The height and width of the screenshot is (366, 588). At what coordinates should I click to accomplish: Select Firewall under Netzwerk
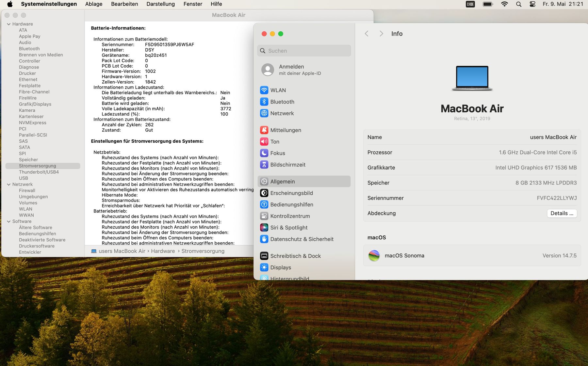(27, 191)
